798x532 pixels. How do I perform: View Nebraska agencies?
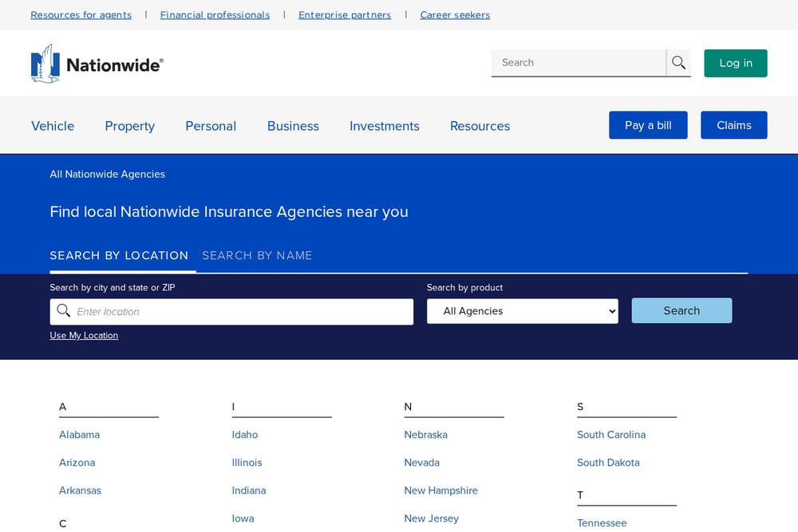coord(426,435)
